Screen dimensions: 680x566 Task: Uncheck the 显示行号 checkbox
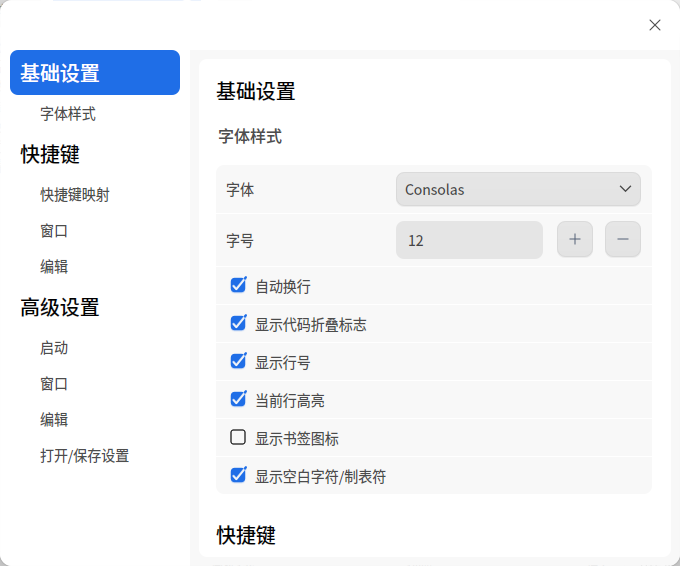pyautogui.click(x=238, y=361)
